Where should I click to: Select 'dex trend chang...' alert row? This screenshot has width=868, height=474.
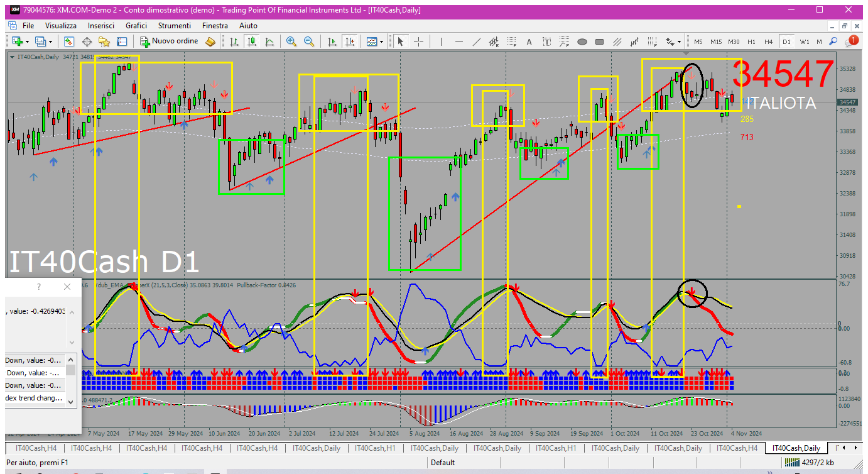click(35, 398)
